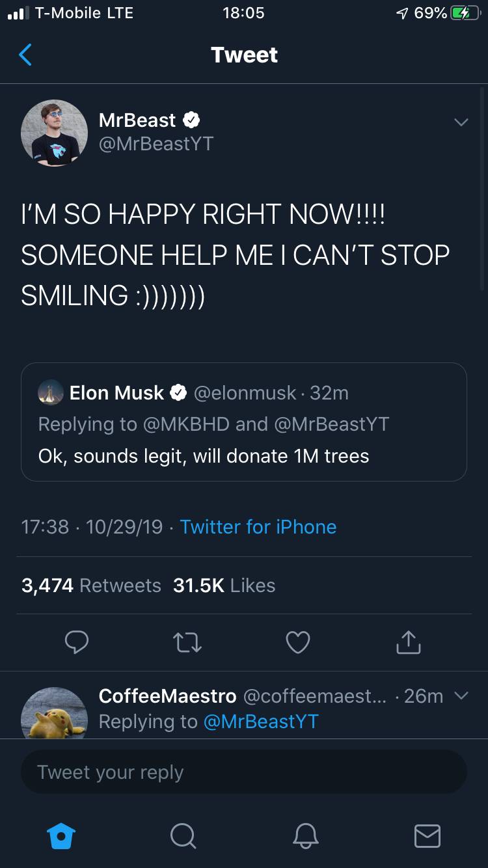The width and height of the screenshot is (488, 868).
Task: Tap the battery indicator in status bar
Action: pos(464,13)
